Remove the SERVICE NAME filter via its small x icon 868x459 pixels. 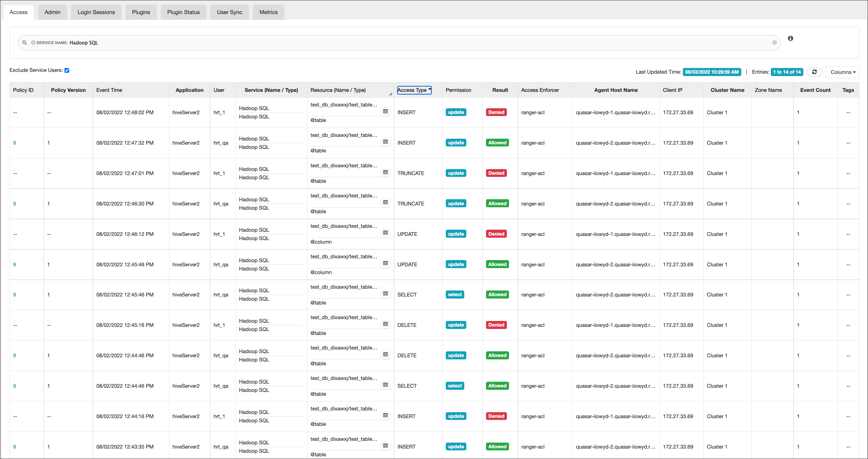[x=33, y=42]
